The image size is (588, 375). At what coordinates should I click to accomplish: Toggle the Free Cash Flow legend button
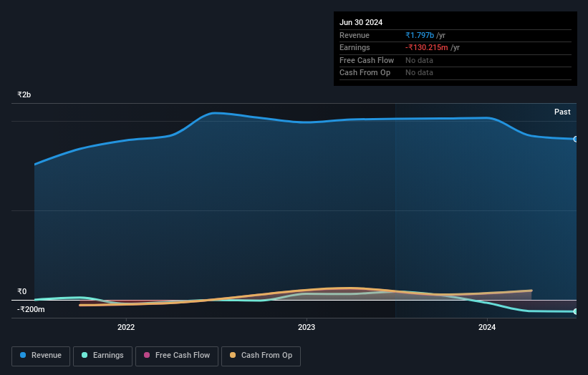click(x=177, y=356)
